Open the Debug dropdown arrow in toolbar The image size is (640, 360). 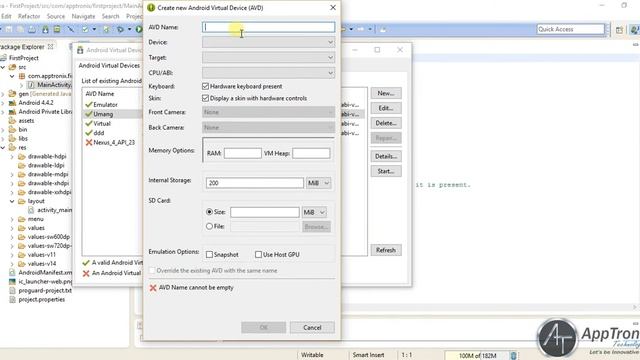pyautogui.click(x=129, y=29)
